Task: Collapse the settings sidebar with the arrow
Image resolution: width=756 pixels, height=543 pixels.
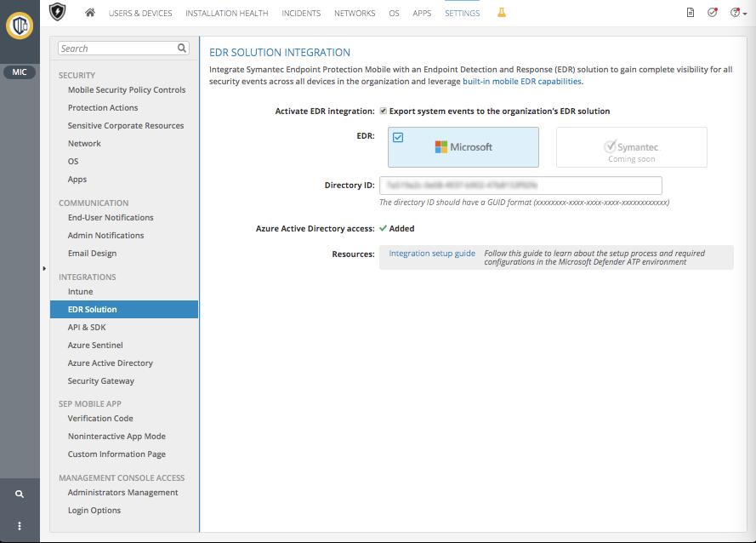Action: point(43,266)
